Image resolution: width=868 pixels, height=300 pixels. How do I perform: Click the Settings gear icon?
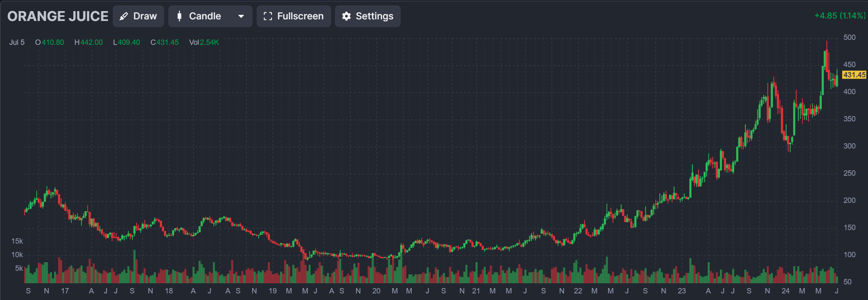tap(346, 16)
